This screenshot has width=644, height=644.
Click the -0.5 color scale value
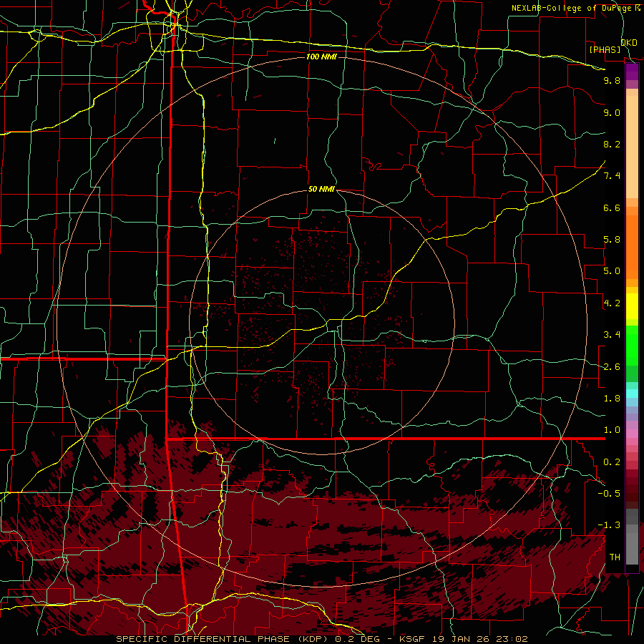(609, 494)
